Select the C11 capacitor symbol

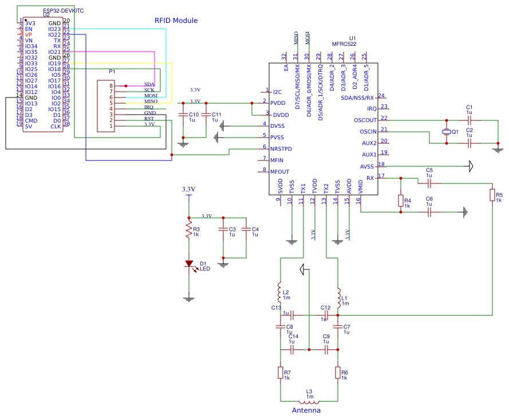tap(206, 115)
